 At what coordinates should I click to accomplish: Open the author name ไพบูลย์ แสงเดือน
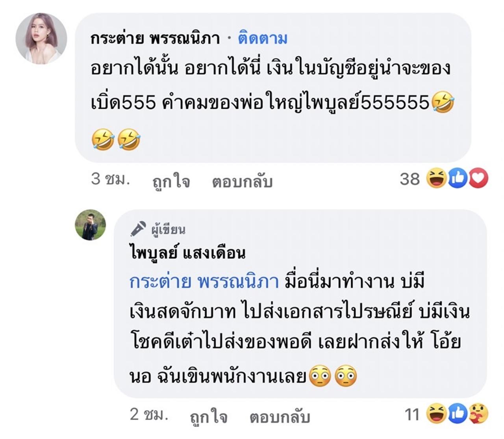187,253
